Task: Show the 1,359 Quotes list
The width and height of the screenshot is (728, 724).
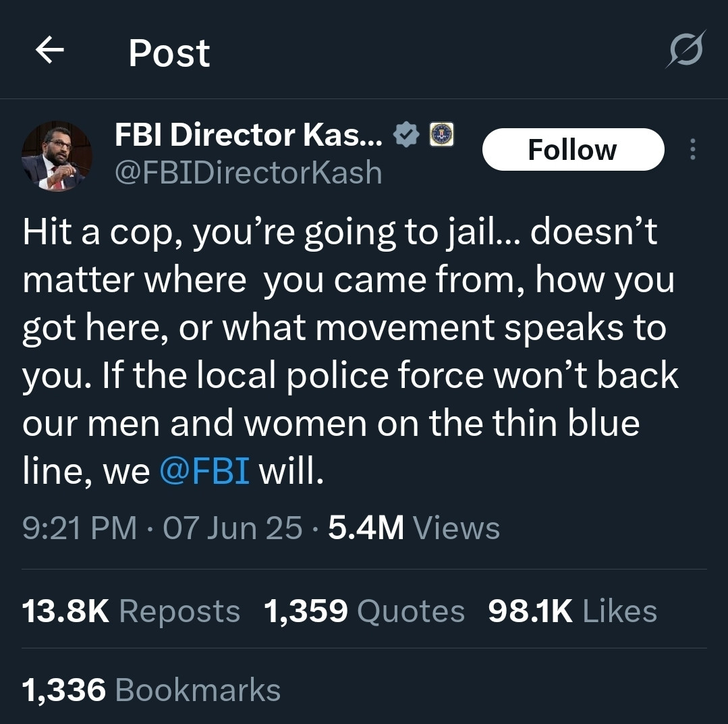Action: (364, 611)
